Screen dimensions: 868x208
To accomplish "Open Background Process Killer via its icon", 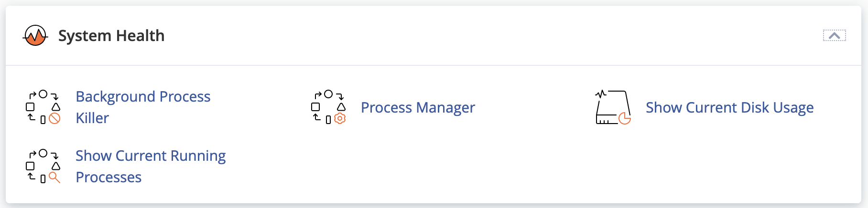I will click(x=43, y=107).
